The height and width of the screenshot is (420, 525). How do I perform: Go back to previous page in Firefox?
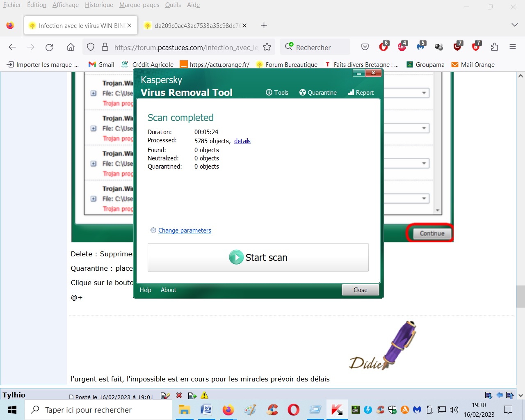pos(12,47)
